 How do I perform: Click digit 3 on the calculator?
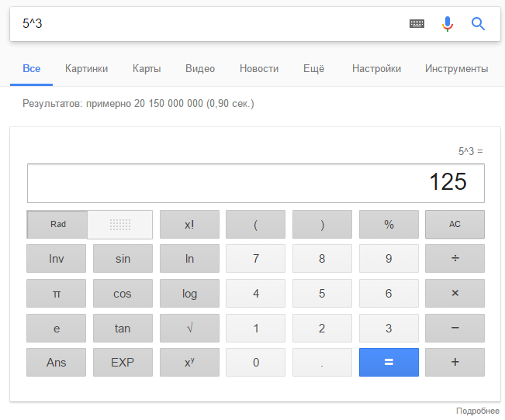389,328
